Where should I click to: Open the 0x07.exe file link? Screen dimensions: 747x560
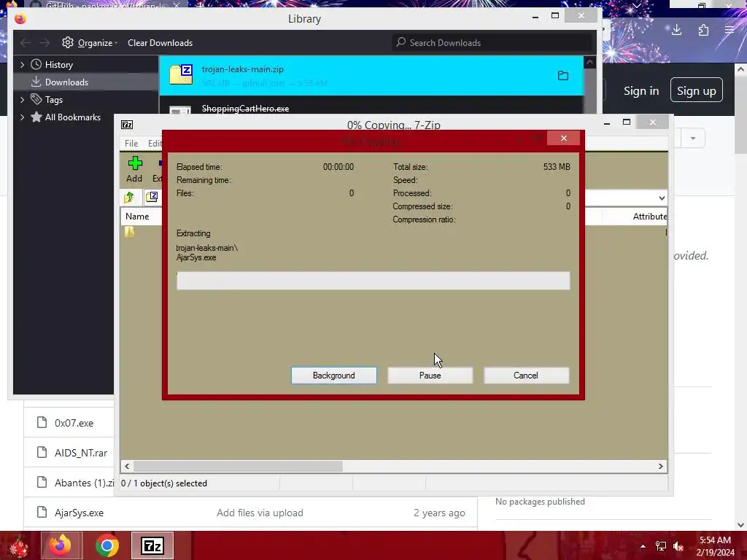coord(74,423)
